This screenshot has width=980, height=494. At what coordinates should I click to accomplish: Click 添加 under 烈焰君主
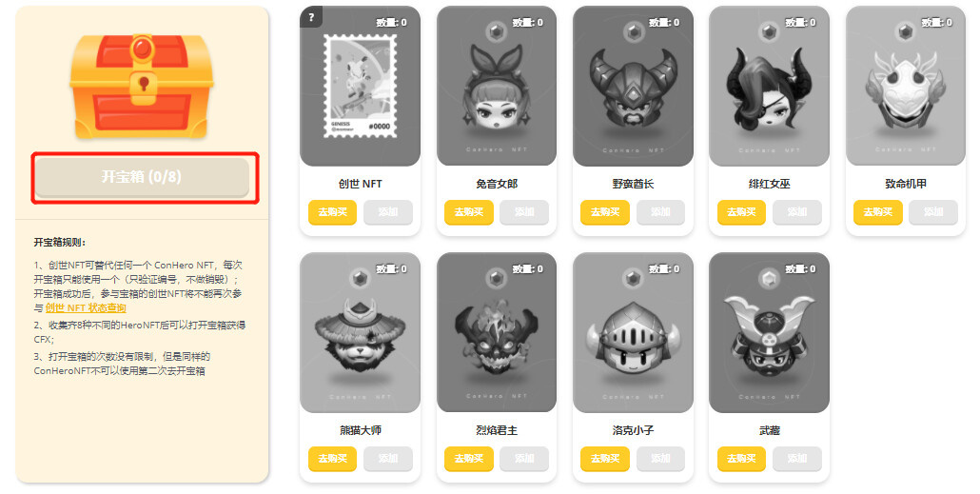[523, 459]
